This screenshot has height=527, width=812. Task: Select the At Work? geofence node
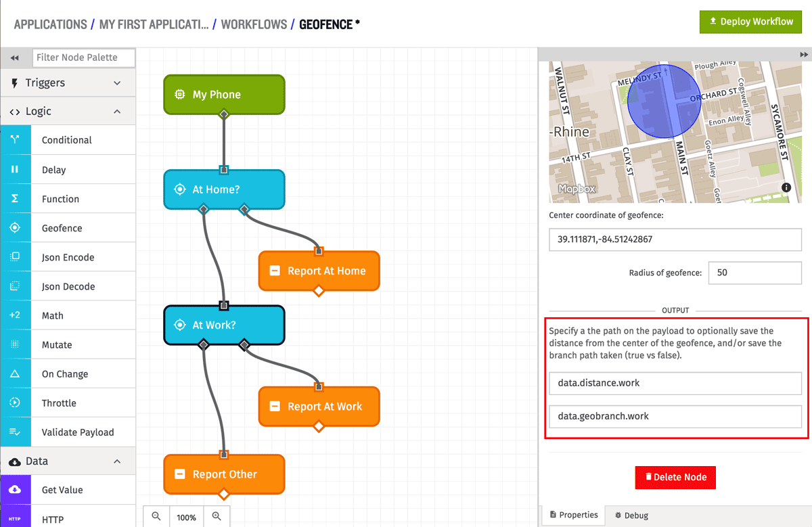pos(224,325)
